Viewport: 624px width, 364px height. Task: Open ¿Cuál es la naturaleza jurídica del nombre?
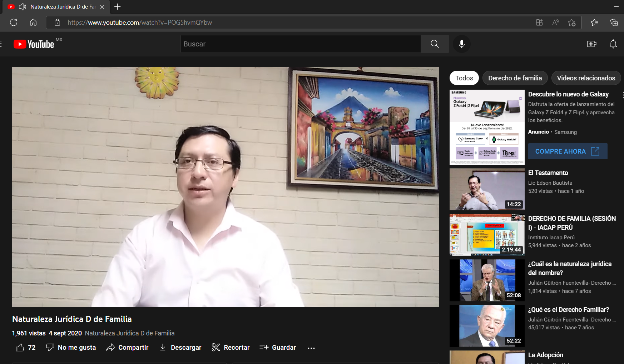570,268
